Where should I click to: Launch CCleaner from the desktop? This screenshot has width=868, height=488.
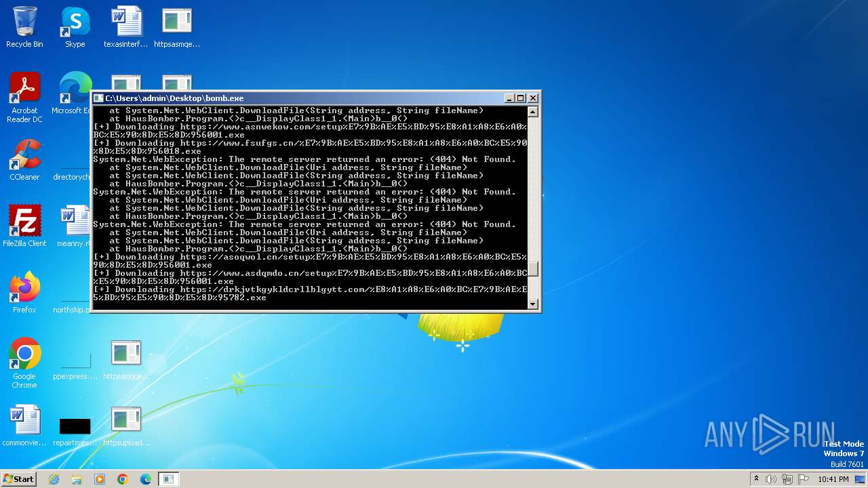click(24, 160)
